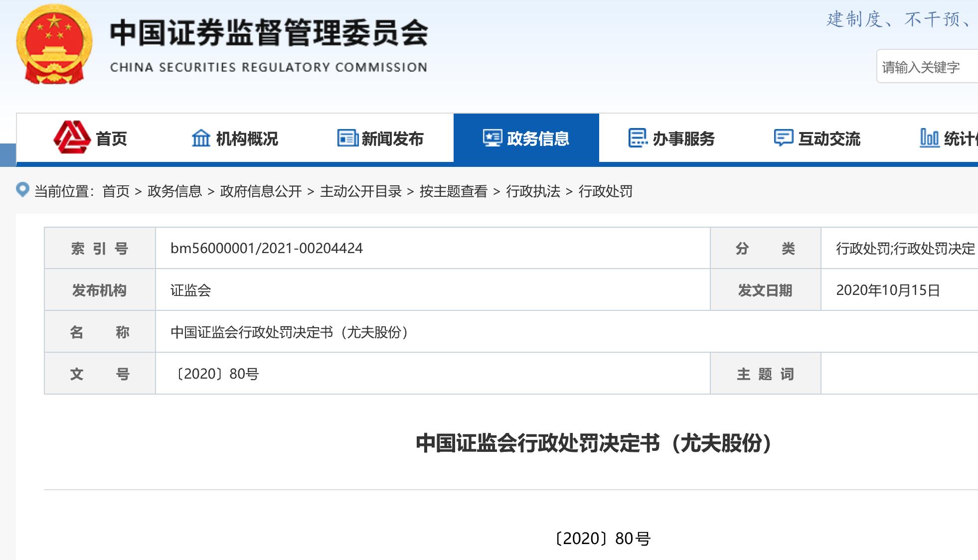Viewport: 978px width, 560px height.
Task: Click the bar chart icon beside 统计
Action: [x=929, y=138]
